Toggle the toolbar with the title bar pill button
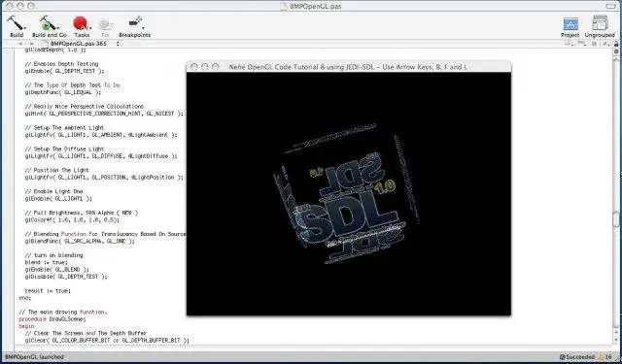 (610, 6)
